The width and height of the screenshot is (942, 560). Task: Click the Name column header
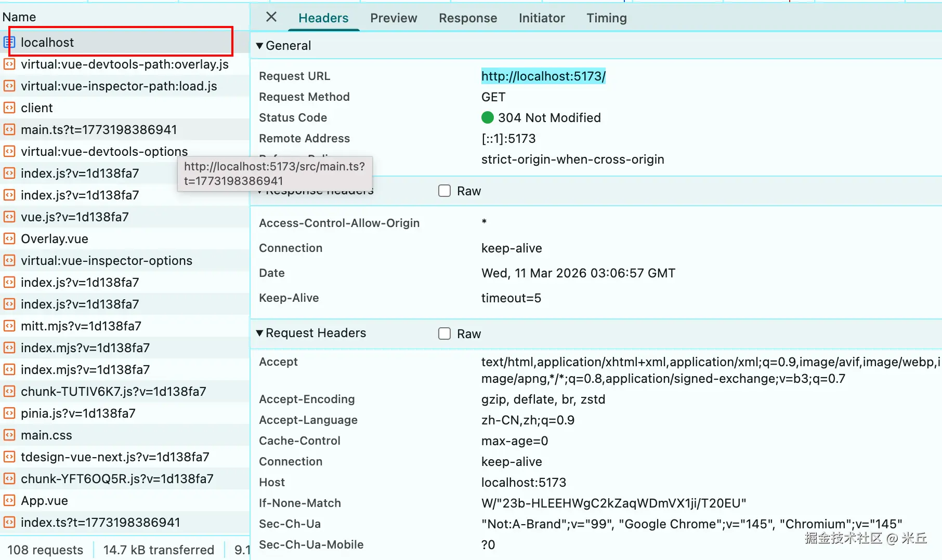(x=19, y=17)
